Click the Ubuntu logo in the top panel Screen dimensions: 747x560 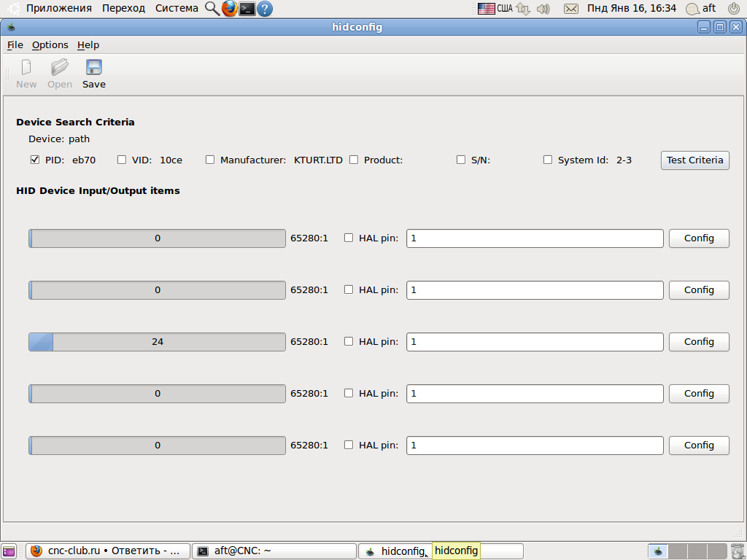[x=13, y=9]
